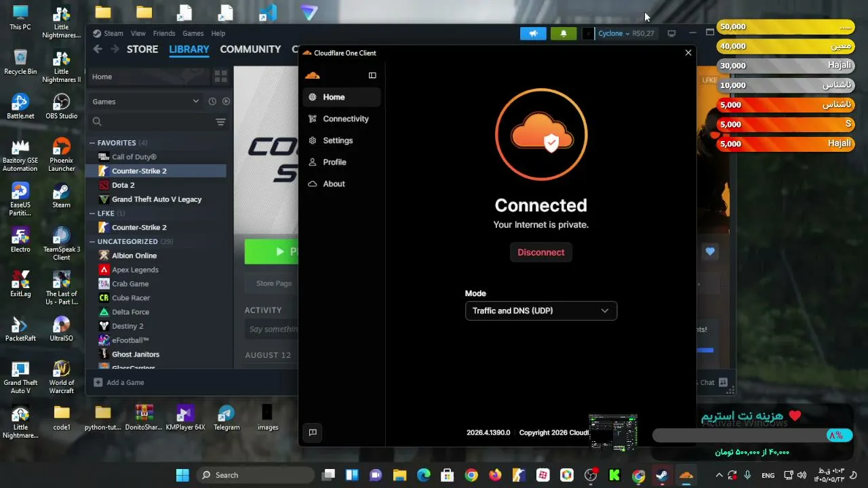Open the Games menu in Steam's menu bar

(193, 33)
